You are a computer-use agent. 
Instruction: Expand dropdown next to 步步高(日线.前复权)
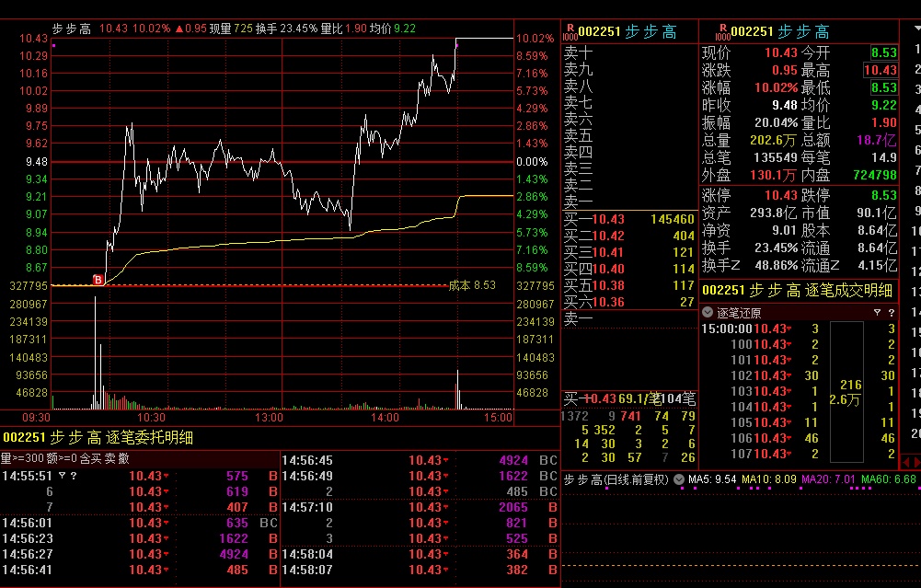(679, 479)
